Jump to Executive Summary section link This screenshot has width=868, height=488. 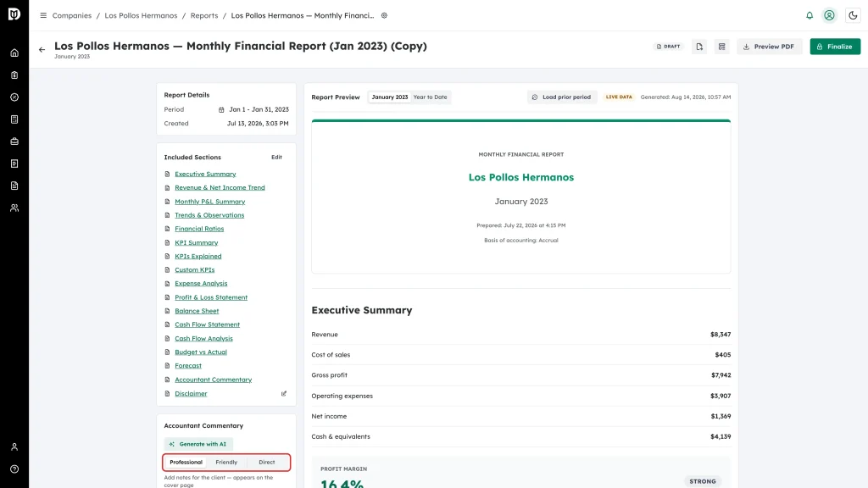[x=205, y=174]
